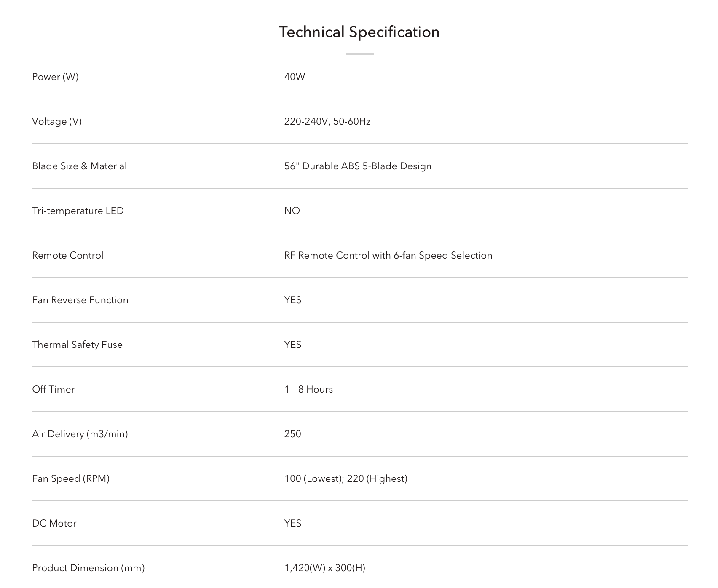Select the Remote Control row label
Screen dimensions: 718x588
coord(67,255)
